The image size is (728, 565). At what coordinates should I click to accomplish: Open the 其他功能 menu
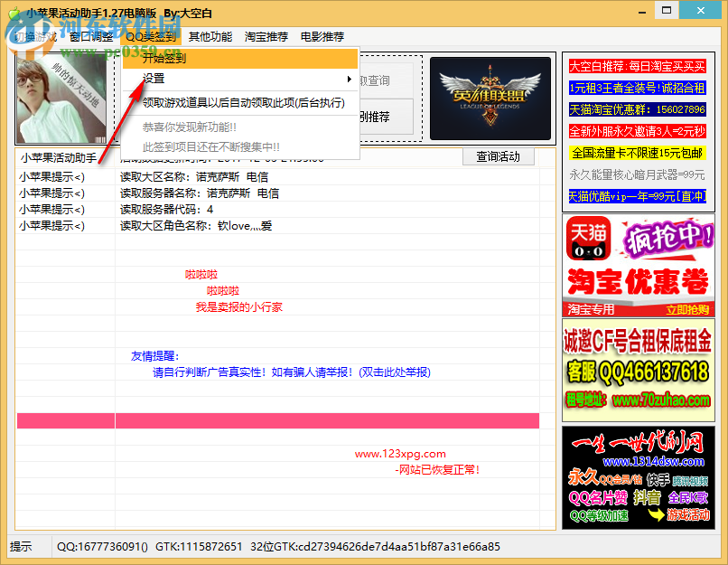[210, 37]
